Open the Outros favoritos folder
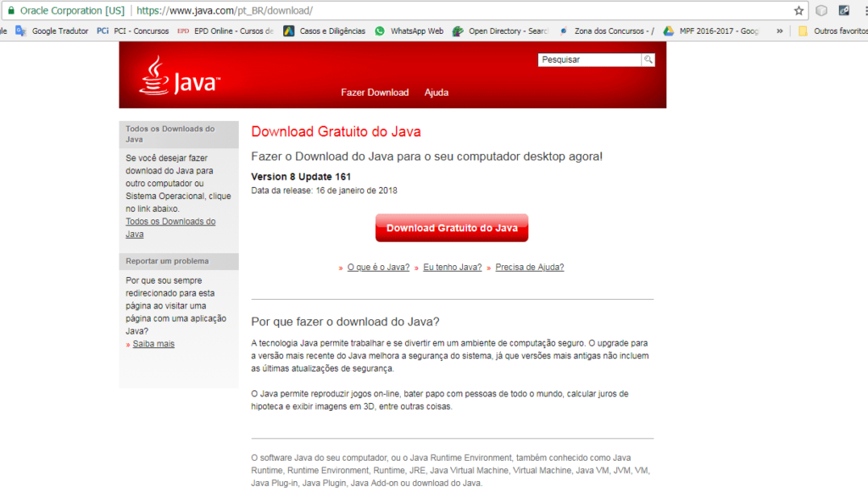 832,31
